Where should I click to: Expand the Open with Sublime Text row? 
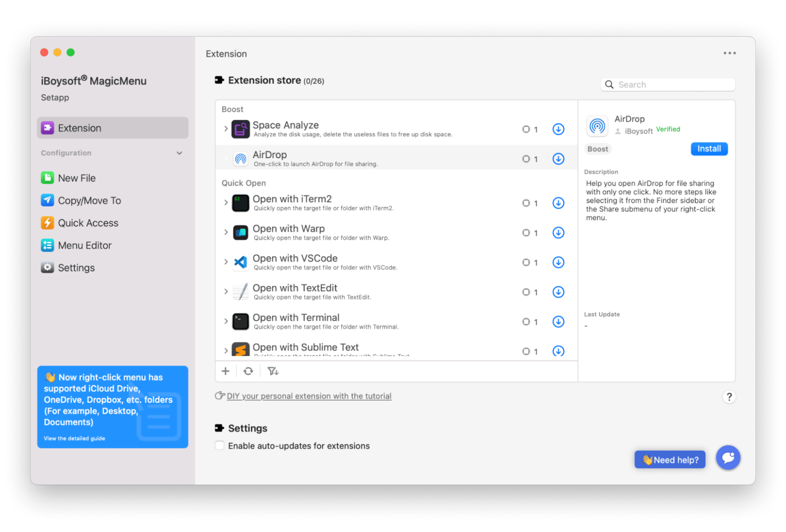point(226,351)
